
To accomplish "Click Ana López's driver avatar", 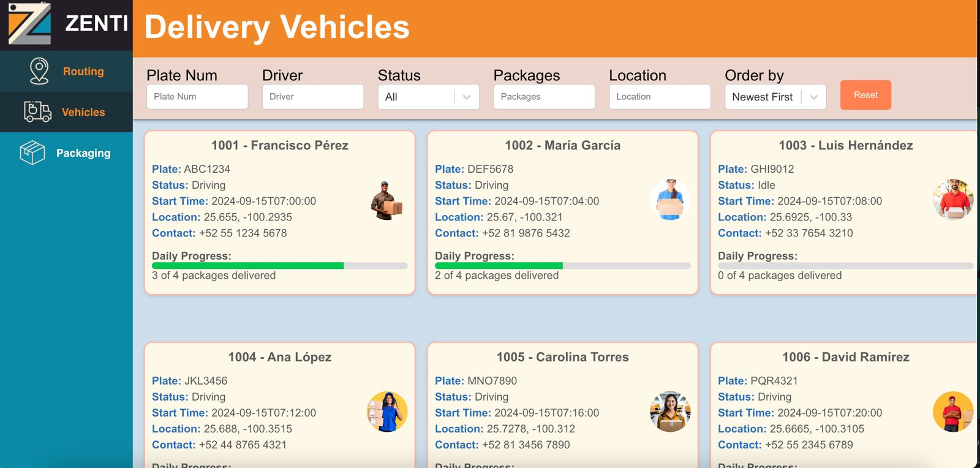I will (x=387, y=412).
